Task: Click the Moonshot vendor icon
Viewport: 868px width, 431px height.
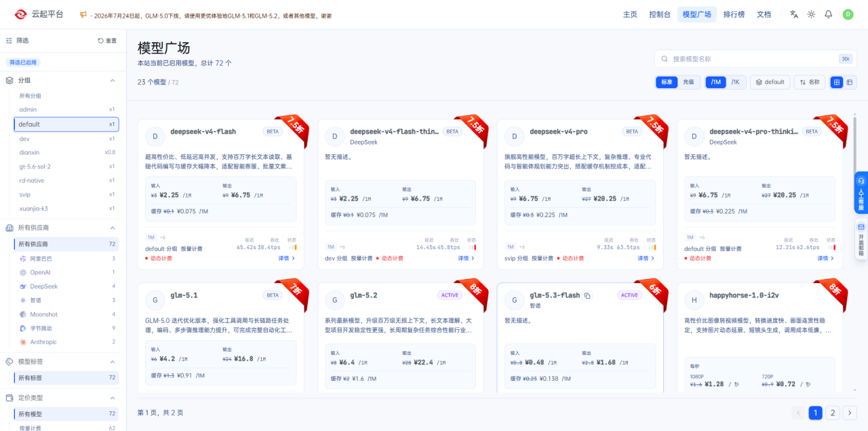Action: [23, 314]
